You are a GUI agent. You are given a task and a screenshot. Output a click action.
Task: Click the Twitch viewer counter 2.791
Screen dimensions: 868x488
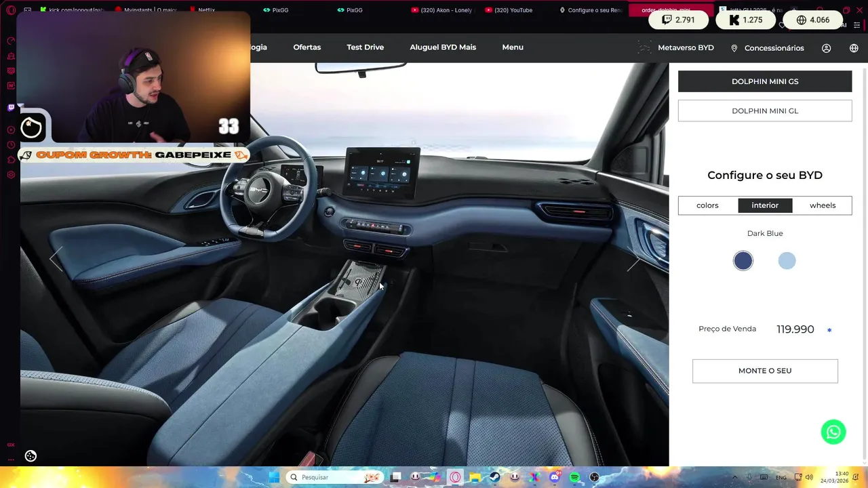678,20
